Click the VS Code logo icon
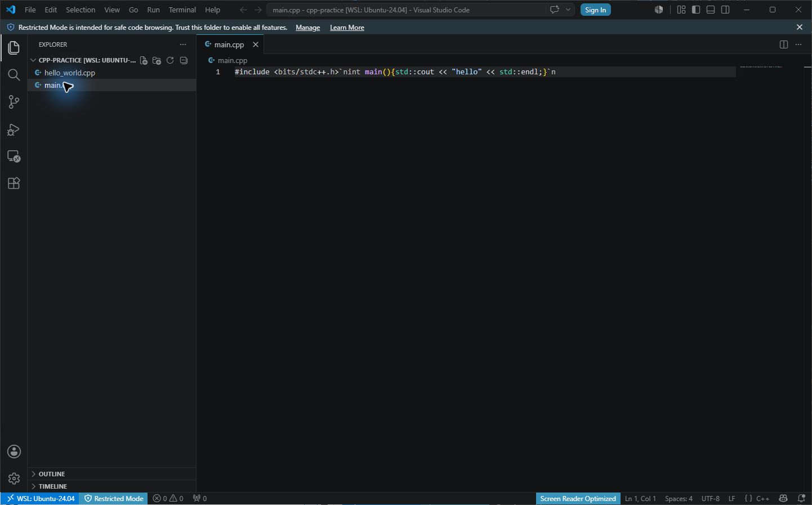This screenshot has width=812, height=505. pyautogui.click(x=11, y=10)
